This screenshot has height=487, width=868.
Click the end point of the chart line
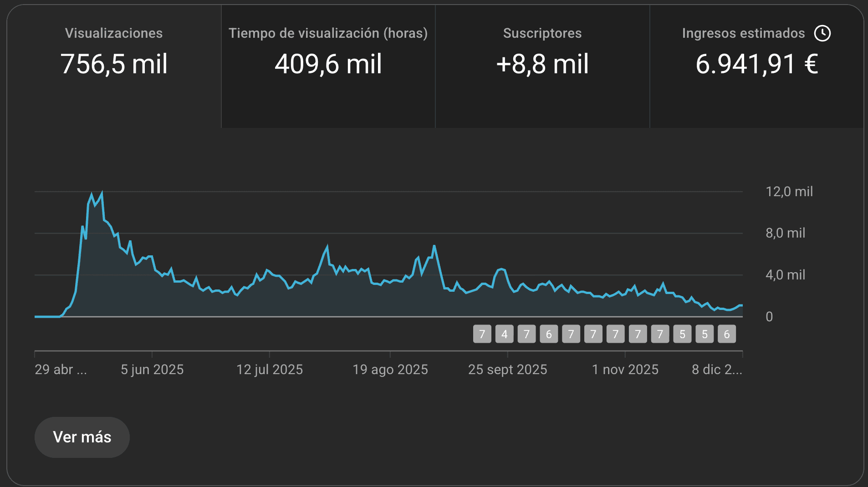point(742,305)
